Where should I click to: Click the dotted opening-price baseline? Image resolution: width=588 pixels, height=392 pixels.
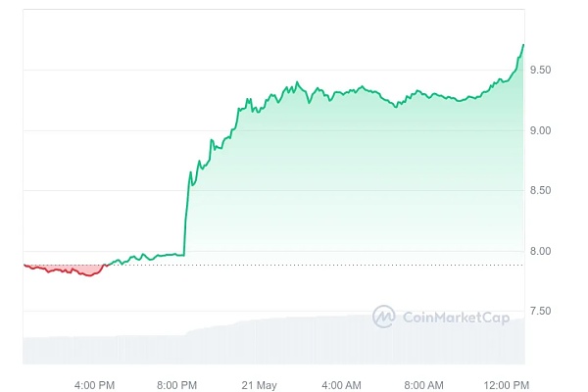(x=294, y=265)
